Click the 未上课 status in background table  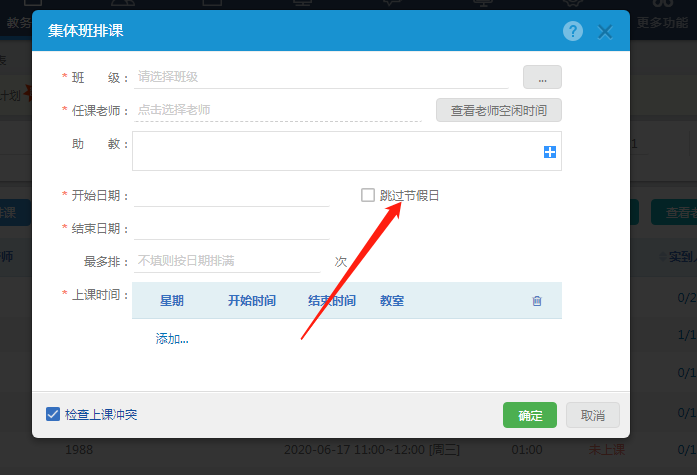(x=606, y=450)
